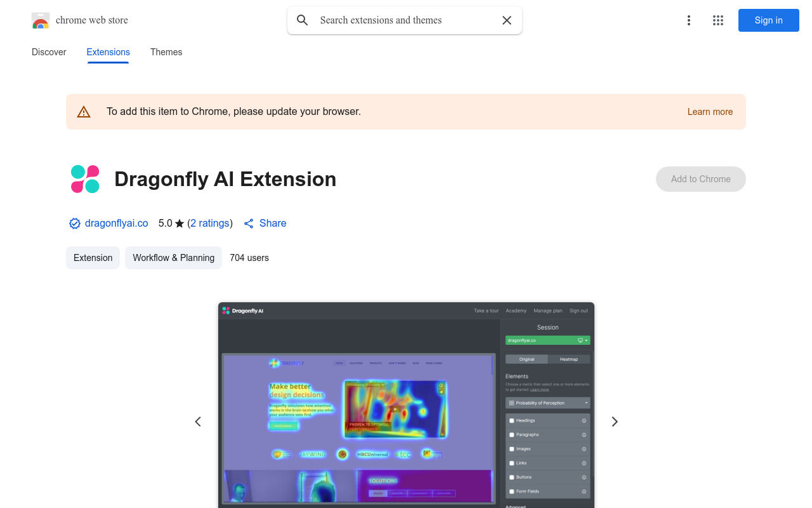Click the Sign in button

click(x=769, y=20)
